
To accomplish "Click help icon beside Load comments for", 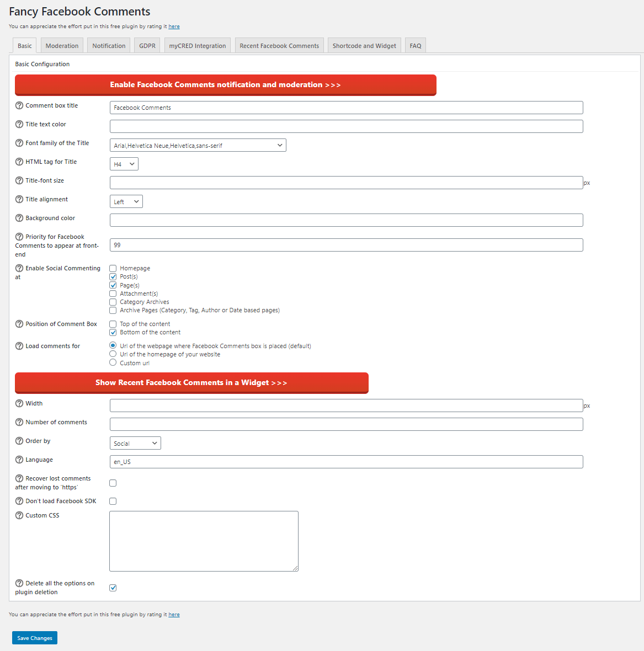I will [x=19, y=346].
